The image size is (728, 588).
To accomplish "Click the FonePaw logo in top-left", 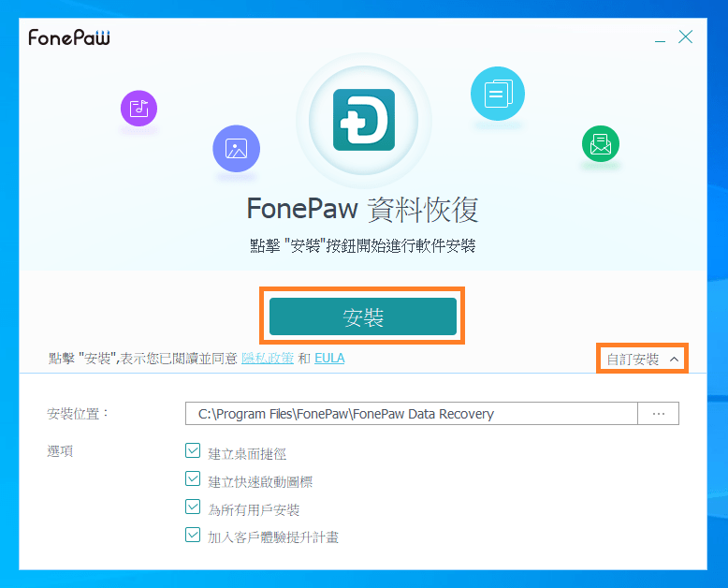I will [x=69, y=37].
